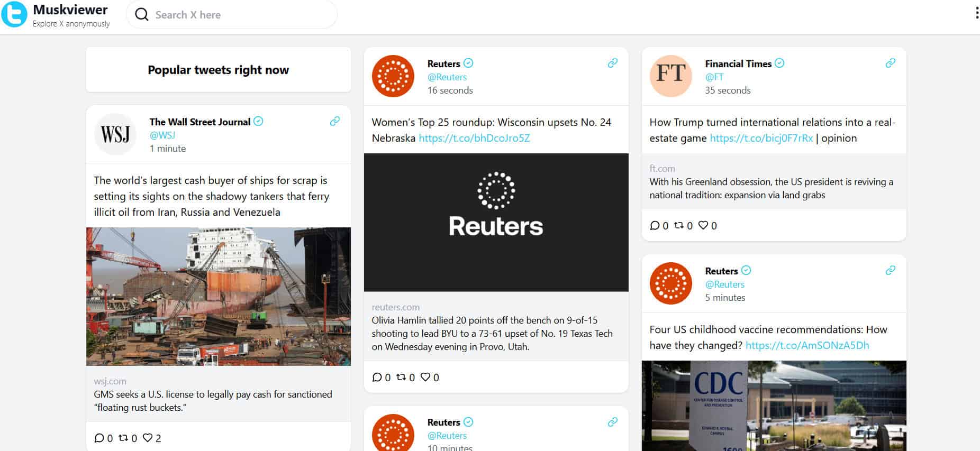
Task: Open the Financial Times FT avatar
Action: (x=671, y=76)
